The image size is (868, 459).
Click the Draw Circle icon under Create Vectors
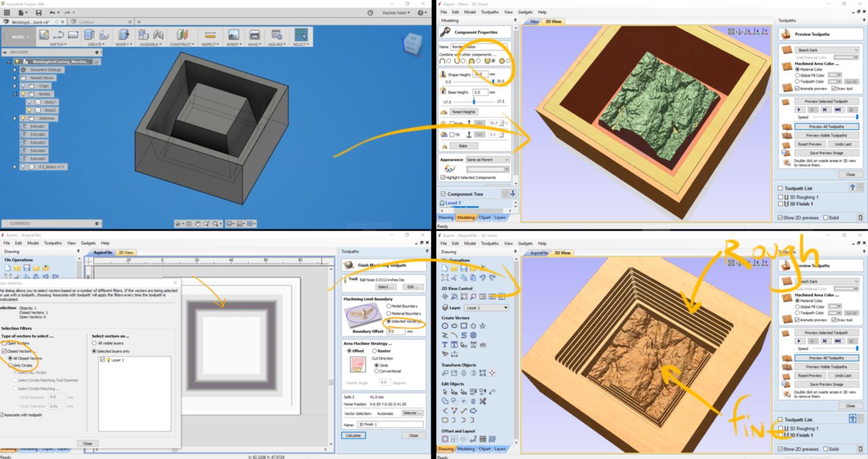tap(445, 326)
